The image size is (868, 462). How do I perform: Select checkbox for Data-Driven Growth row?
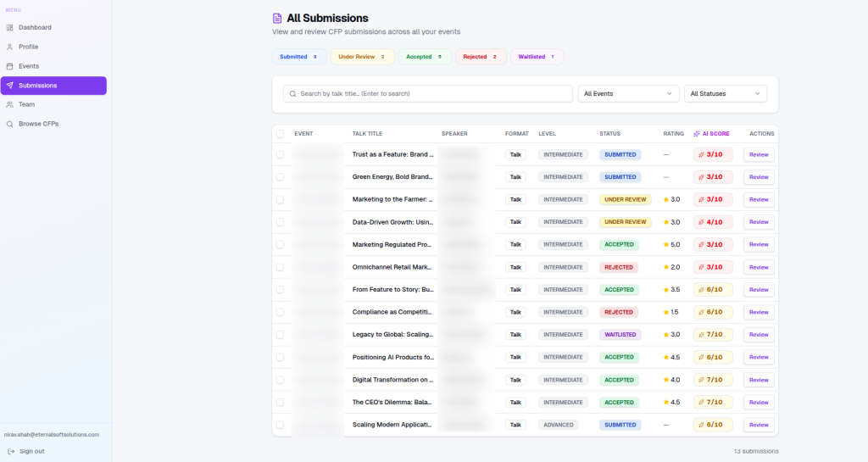pos(280,222)
